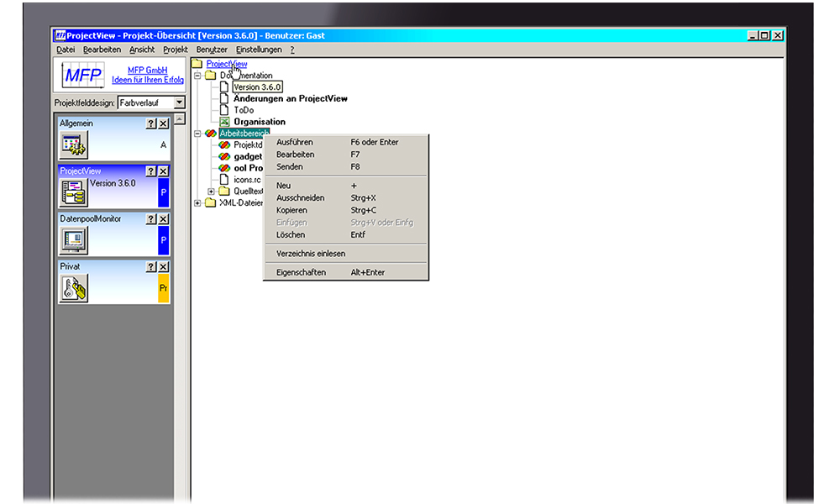The image size is (840, 504).
Task: Click the ToDo document icon
Action: [224, 110]
